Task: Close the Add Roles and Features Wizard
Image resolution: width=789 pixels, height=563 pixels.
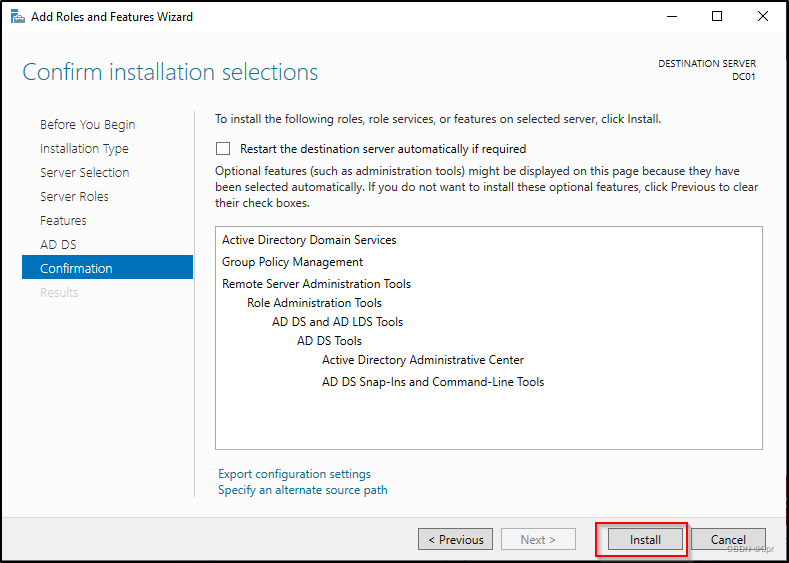Action: (763, 17)
